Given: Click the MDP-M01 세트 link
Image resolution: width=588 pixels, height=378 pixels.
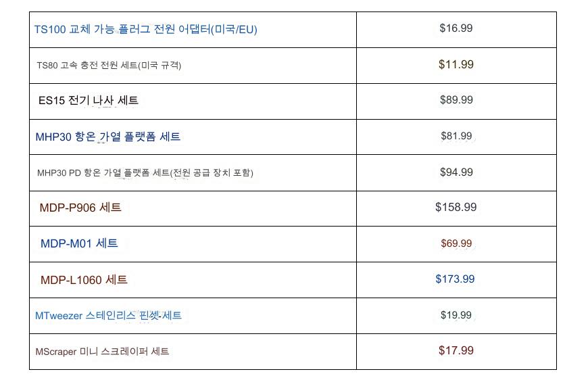Looking at the screenshot, I should coord(79,243).
